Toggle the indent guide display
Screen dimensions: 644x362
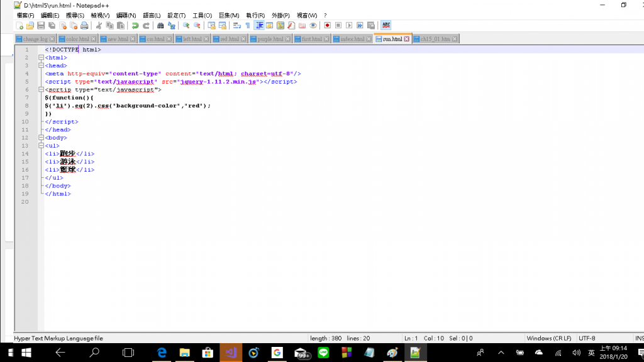(x=259, y=25)
